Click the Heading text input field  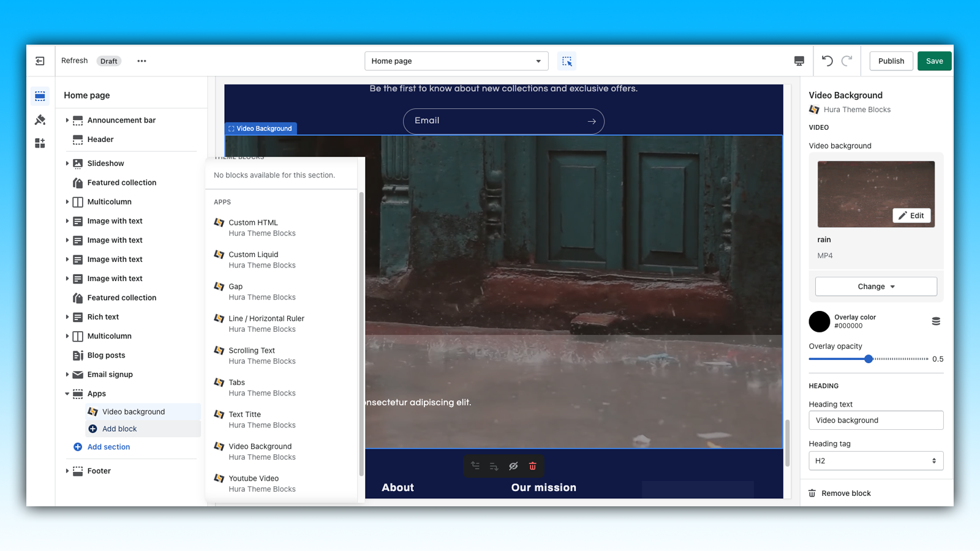pyautogui.click(x=876, y=421)
